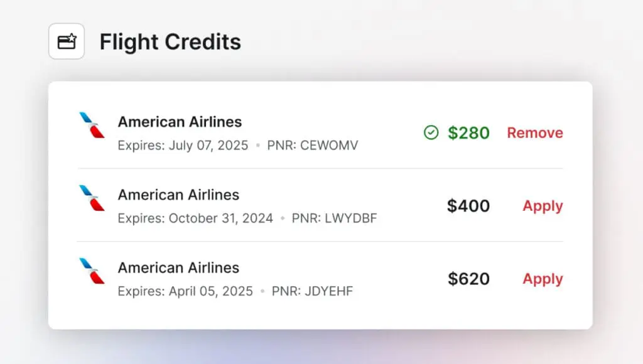Click the American Airlines logo for PNR JDYEHF
This screenshot has height=364, width=643.
[x=92, y=270]
